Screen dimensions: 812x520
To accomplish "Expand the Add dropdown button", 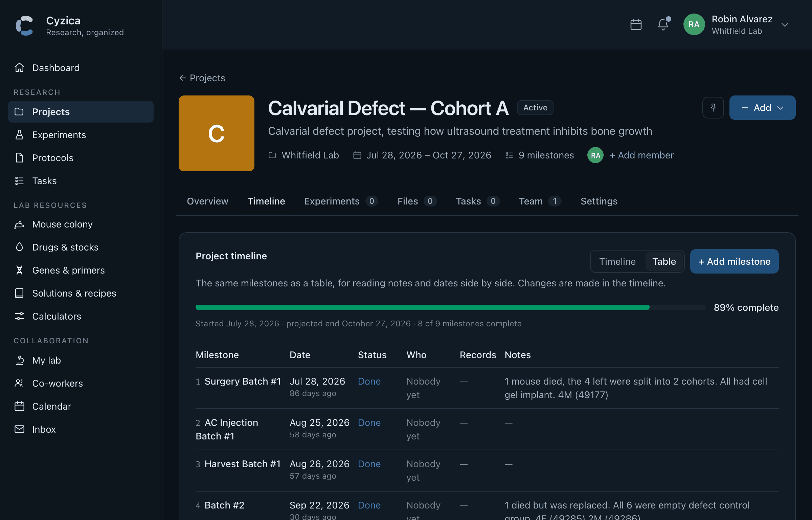I will click(762, 108).
